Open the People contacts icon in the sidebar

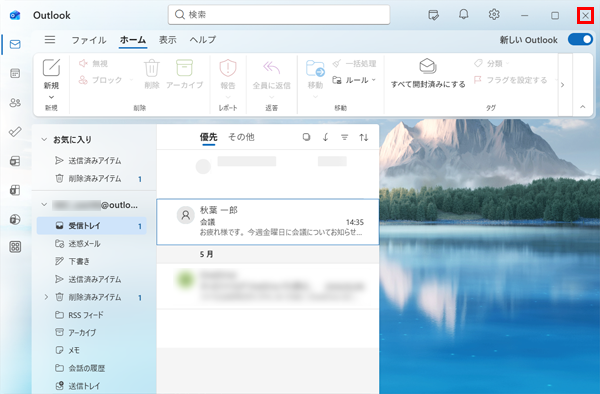15,103
